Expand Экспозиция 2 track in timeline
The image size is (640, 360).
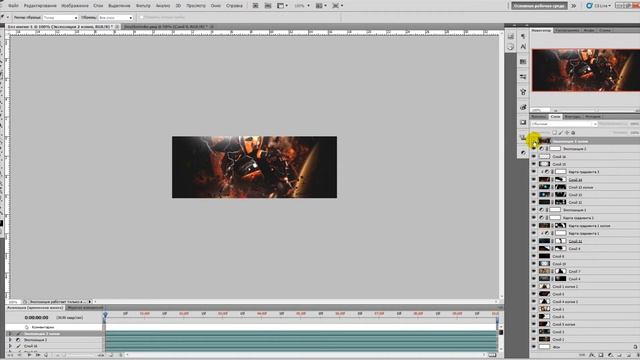pos(10,340)
